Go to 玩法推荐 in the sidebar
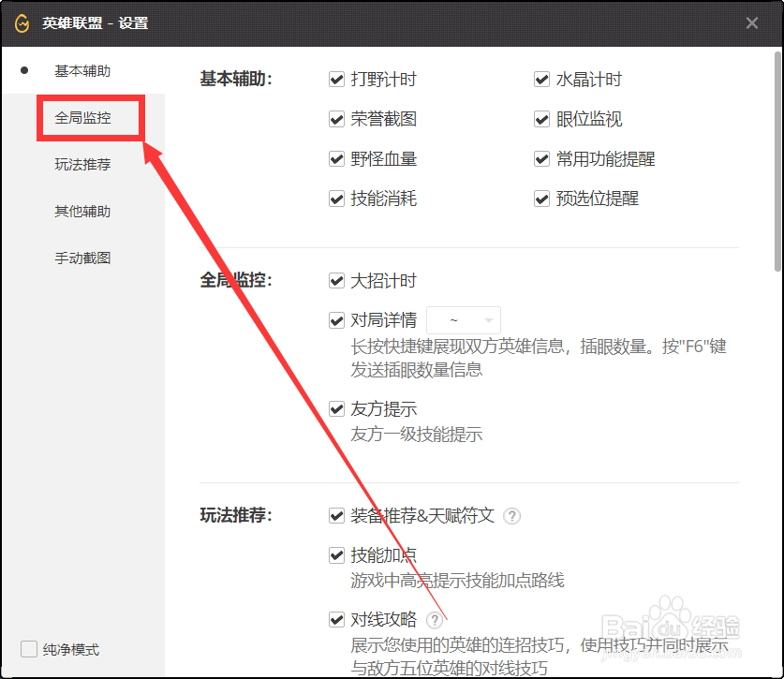The height and width of the screenshot is (679, 784). [x=82, y=165]
